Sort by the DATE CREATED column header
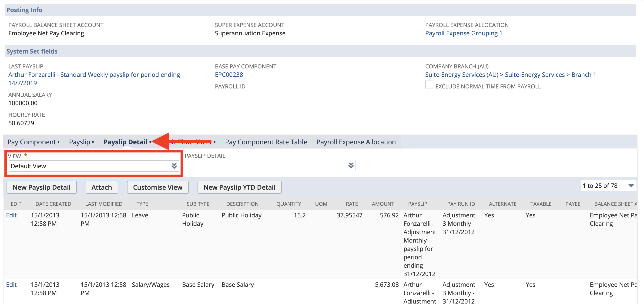Image resolution: width=644 pixels, height=304 pixels. click(x=53, y=204)
